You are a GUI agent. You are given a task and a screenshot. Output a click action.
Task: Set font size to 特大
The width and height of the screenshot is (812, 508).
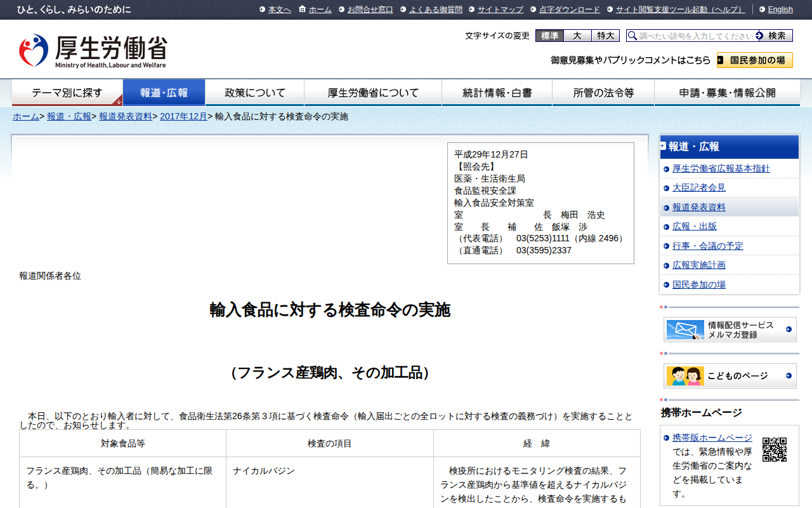point(605,36)
